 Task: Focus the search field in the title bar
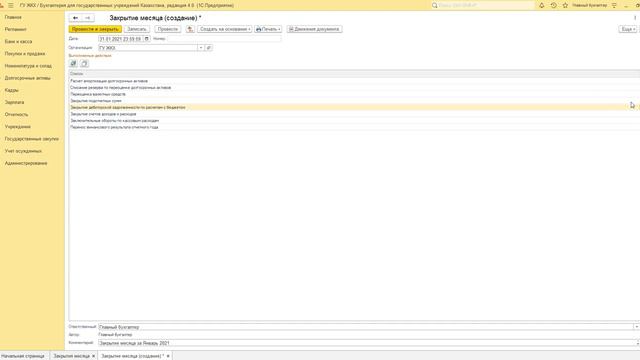click(x=486, y=5)
